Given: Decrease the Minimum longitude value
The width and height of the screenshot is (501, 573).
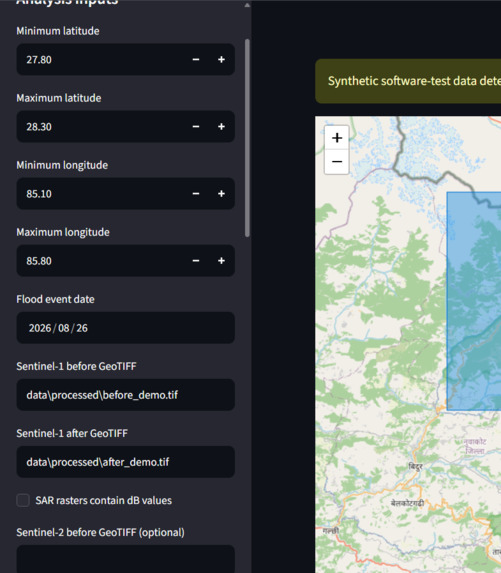Looking at the screenshot, I should click(x=196, y=194).
